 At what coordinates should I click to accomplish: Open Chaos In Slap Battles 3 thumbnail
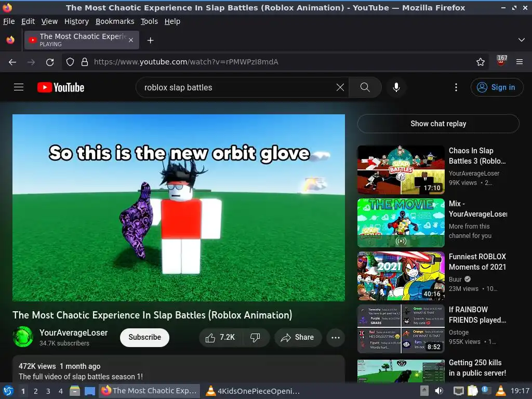pos(401,170)
